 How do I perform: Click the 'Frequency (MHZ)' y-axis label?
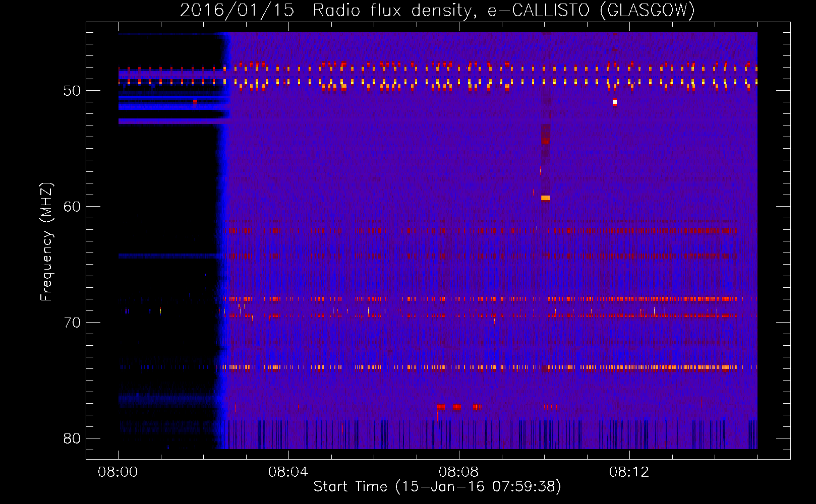[x=46, y=242]
